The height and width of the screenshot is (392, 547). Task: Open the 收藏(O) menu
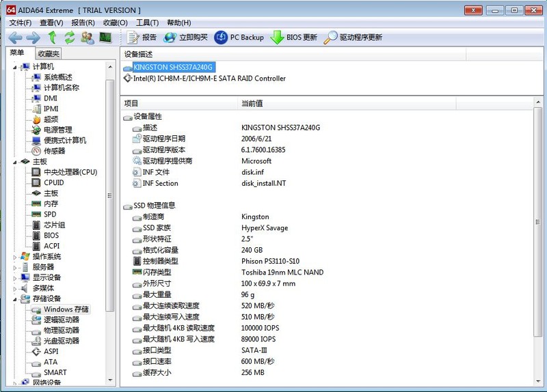[x=116, y=23]
